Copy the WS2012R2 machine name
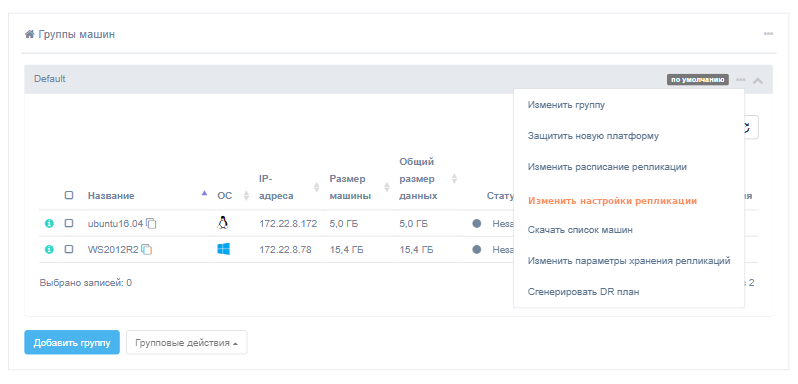The width and height of the screenshot is (798, 384). point(147,249)
